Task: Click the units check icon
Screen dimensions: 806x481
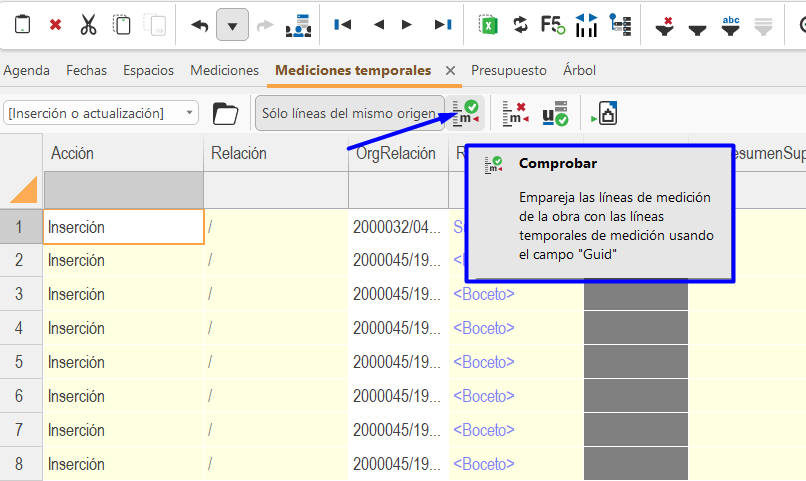Action: (x=555, y=113)
